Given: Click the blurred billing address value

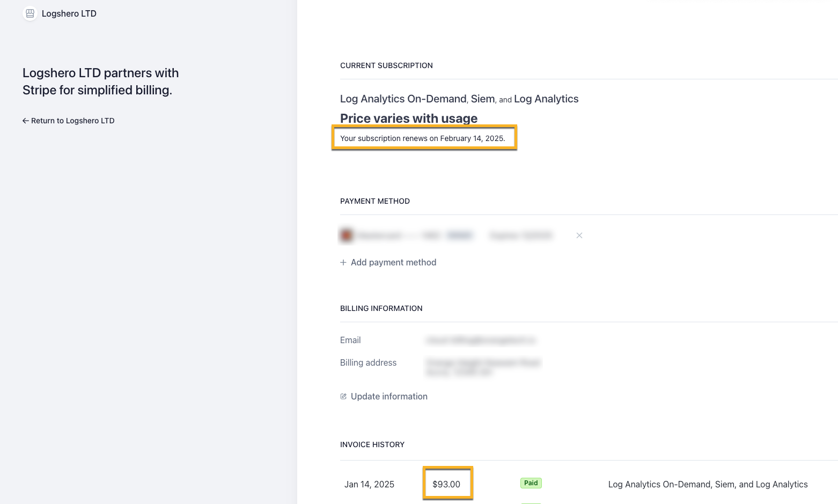Looking at the screenshot, I should click(483, 367).
